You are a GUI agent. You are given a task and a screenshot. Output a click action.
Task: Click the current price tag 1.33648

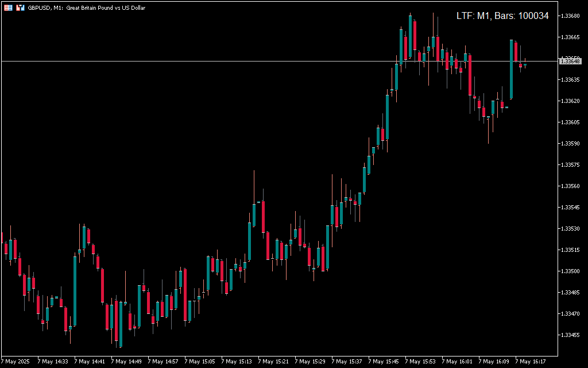tap(570, 61)
